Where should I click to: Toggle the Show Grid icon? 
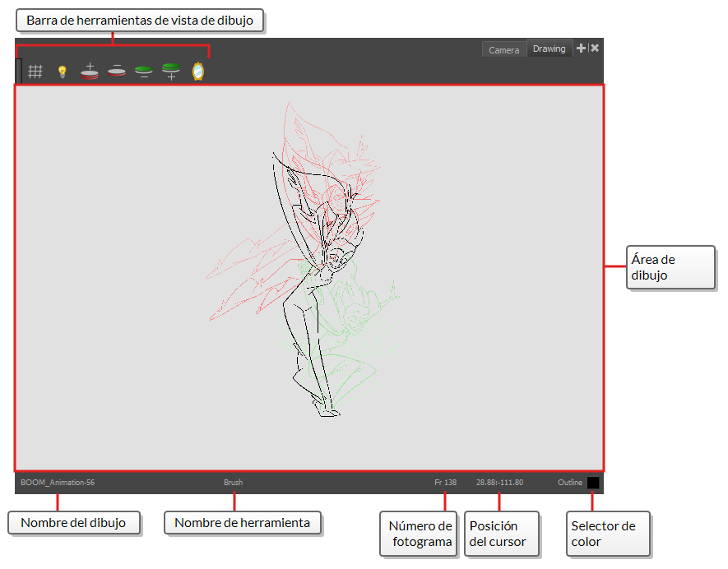(35, 72)
